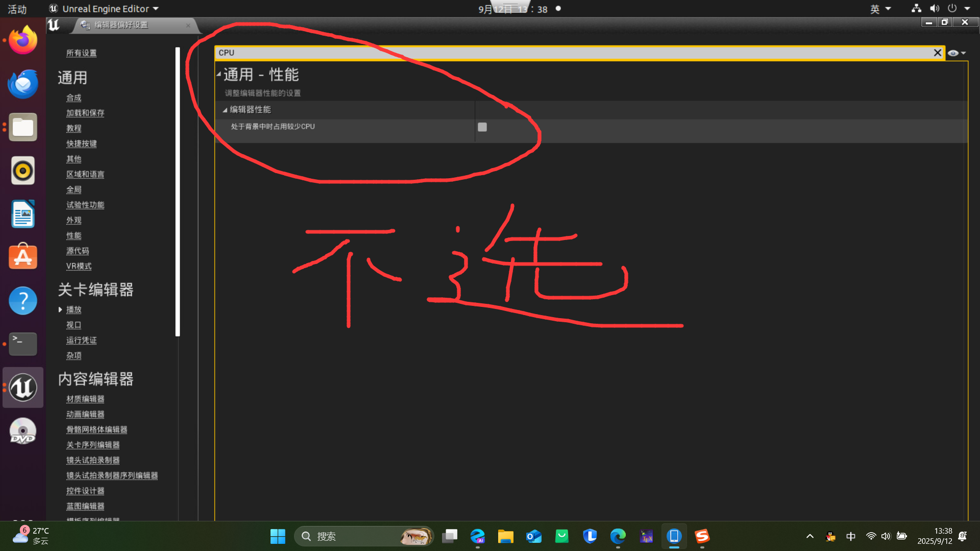Open the Windows taskbar date and time
Viewport: 980px width, 551px height.
(x=935, y=536)
